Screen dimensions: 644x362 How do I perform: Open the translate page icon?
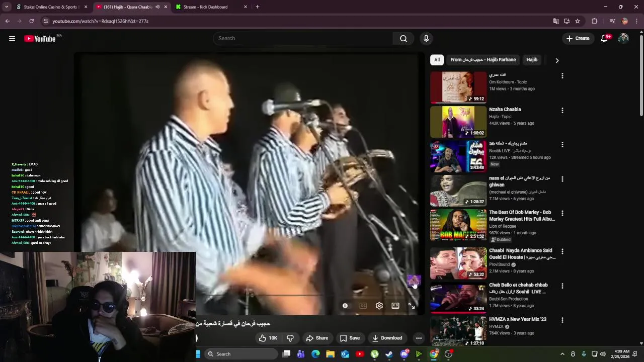tap(556, 21)
